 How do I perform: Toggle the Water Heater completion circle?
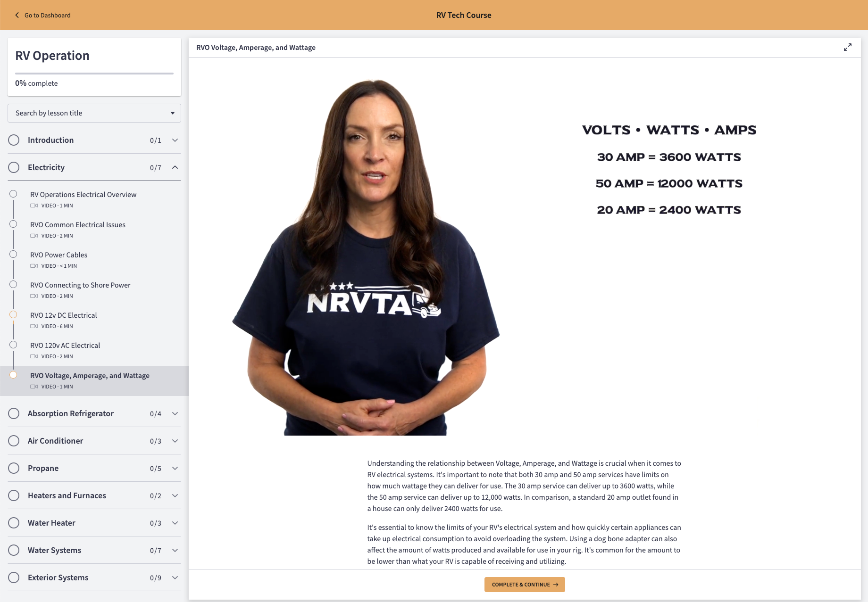(x=14, y=523)
